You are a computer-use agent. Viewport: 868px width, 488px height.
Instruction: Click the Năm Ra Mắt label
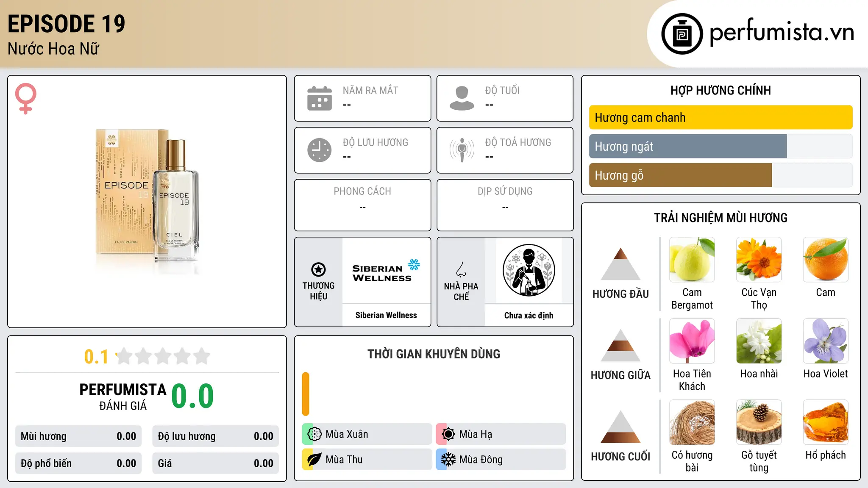(x=370, y=90)
